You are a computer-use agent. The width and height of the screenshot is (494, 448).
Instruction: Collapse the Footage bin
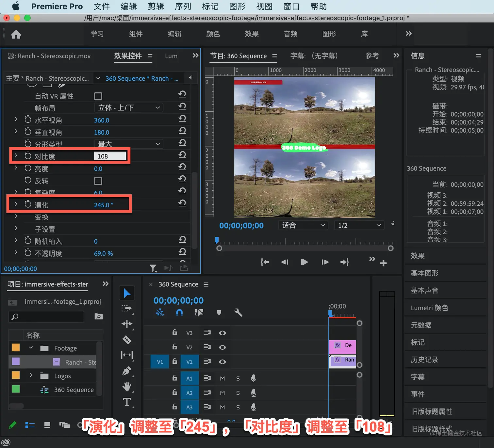[31, 348]
